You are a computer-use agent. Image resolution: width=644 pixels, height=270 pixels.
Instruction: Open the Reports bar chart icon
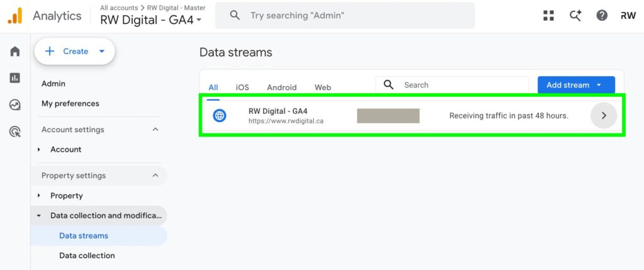click(15, 77)
